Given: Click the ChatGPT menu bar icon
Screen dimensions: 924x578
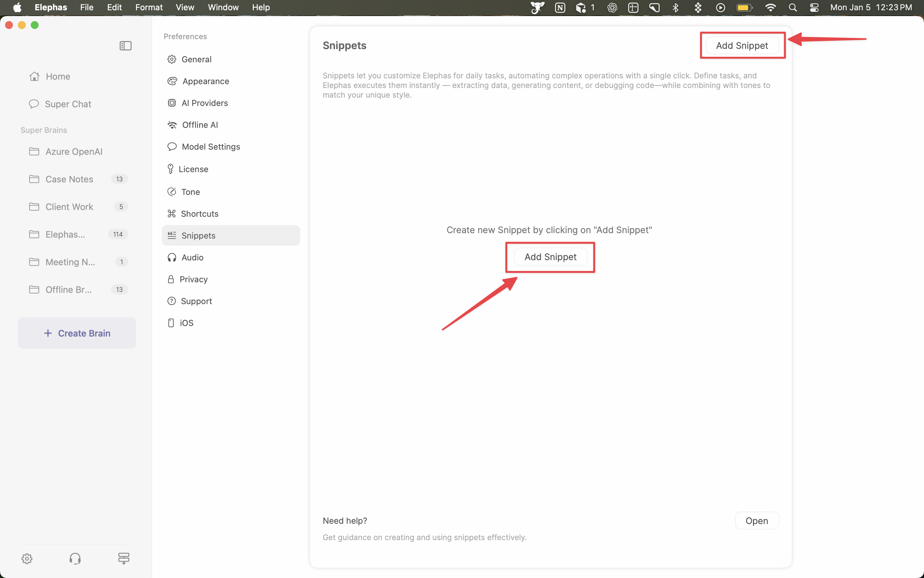Looking at the screenshot, I should click(612, 7).
